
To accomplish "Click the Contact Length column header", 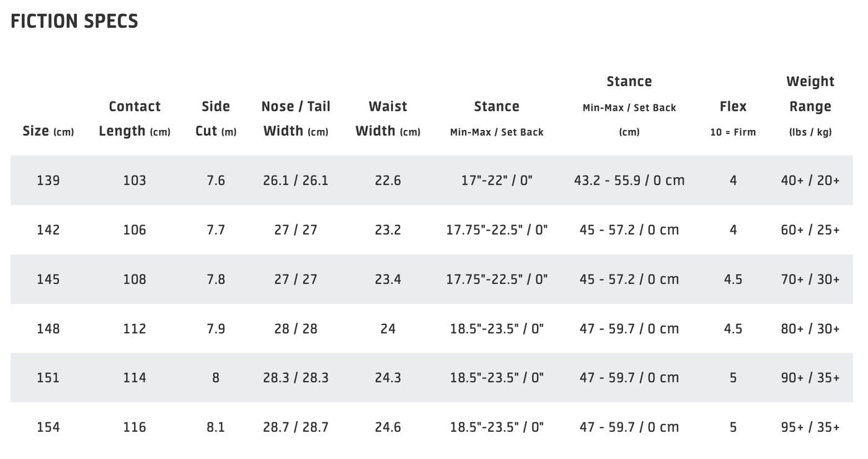I will [135, 119].
